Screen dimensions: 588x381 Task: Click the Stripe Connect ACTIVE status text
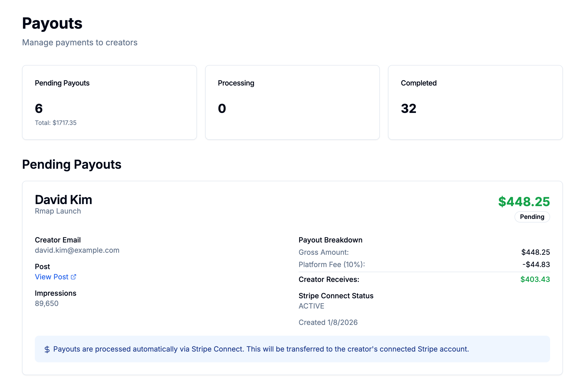311,306
